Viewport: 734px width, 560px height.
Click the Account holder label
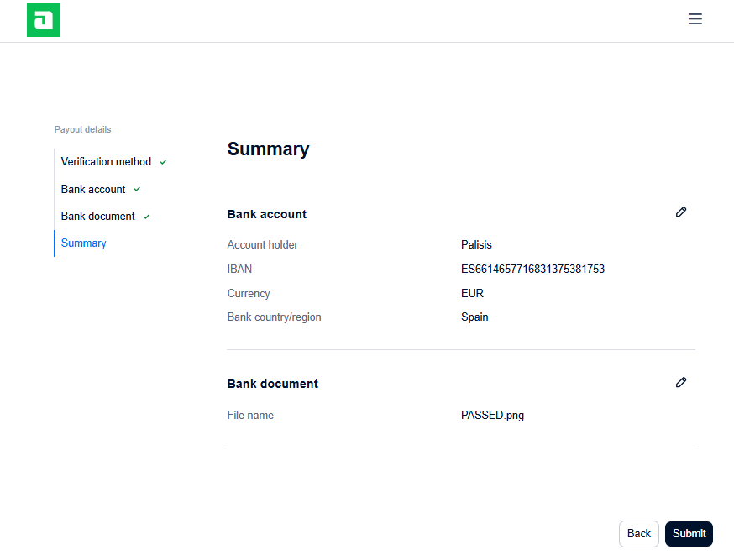pyautogui.click(x=262, y=244)
